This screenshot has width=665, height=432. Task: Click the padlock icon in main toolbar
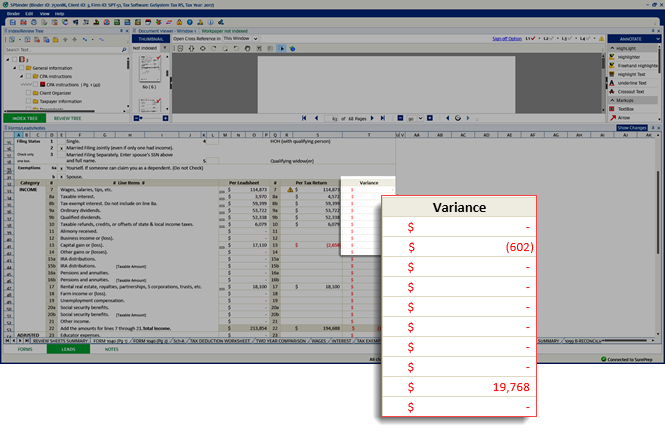point(179,22)
